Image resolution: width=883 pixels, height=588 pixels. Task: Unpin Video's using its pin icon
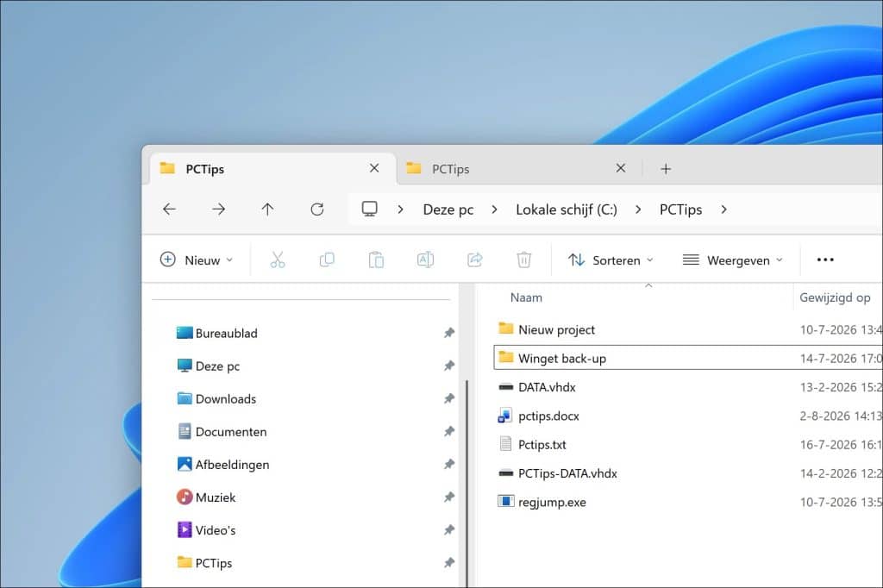[448, 529]
